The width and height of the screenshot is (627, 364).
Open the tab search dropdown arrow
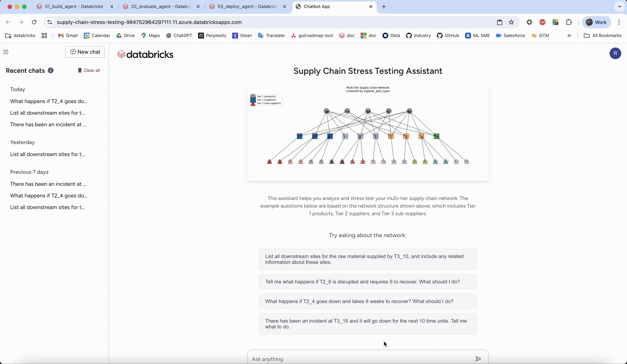click(x=620, y=7)
